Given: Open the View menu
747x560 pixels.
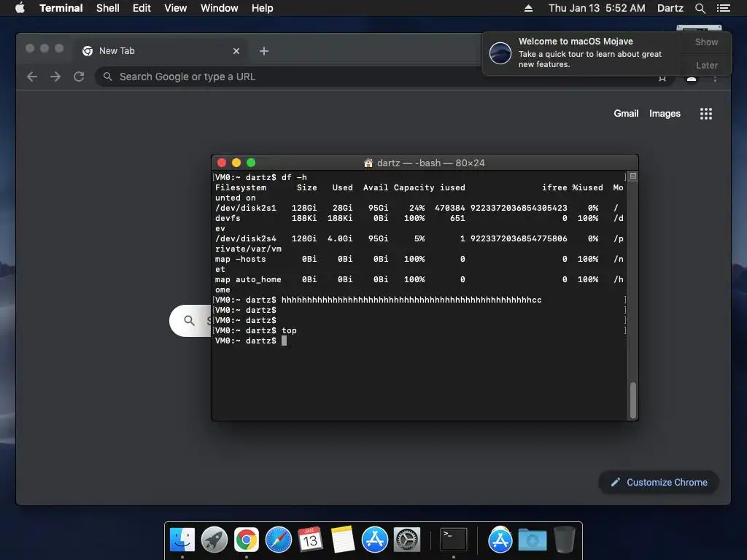Looking at the screenshot, I should coord(175,8).
